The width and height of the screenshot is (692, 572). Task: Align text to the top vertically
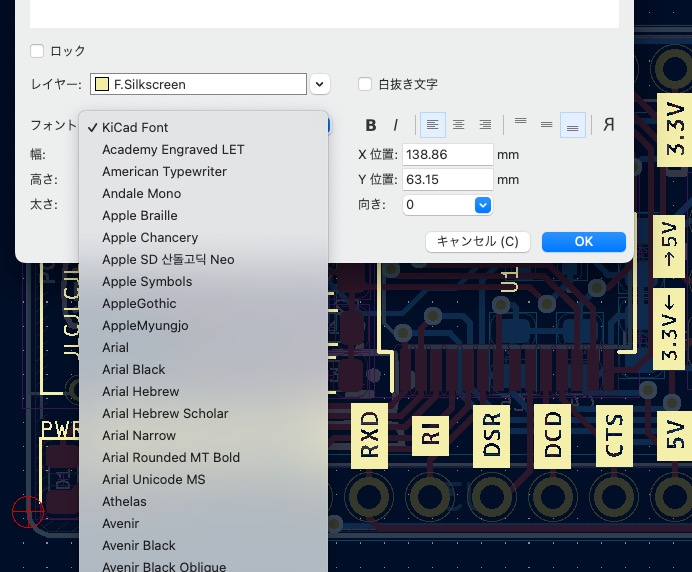pos(520,125)
